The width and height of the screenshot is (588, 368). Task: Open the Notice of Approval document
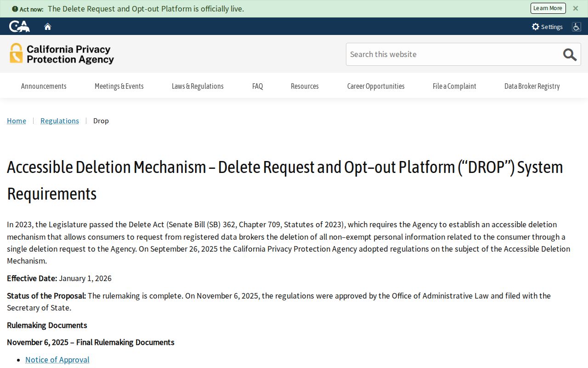click(x=57, y=360)
